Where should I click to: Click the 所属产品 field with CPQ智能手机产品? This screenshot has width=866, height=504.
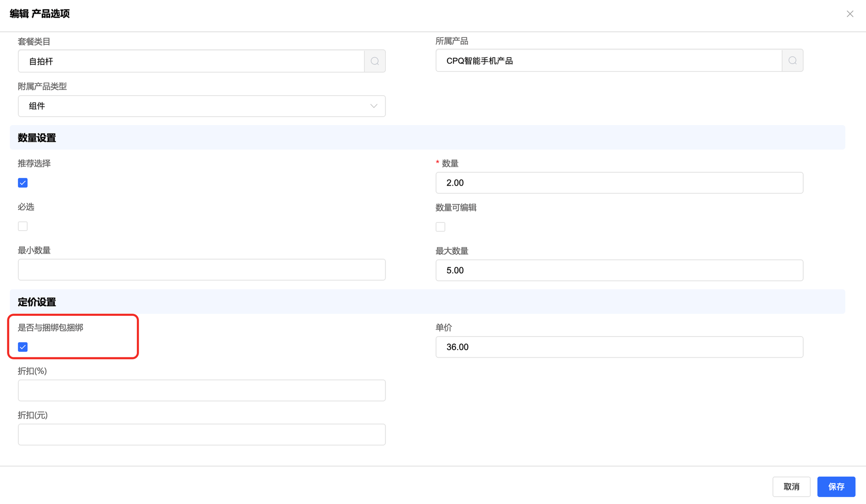pos(608,61)
